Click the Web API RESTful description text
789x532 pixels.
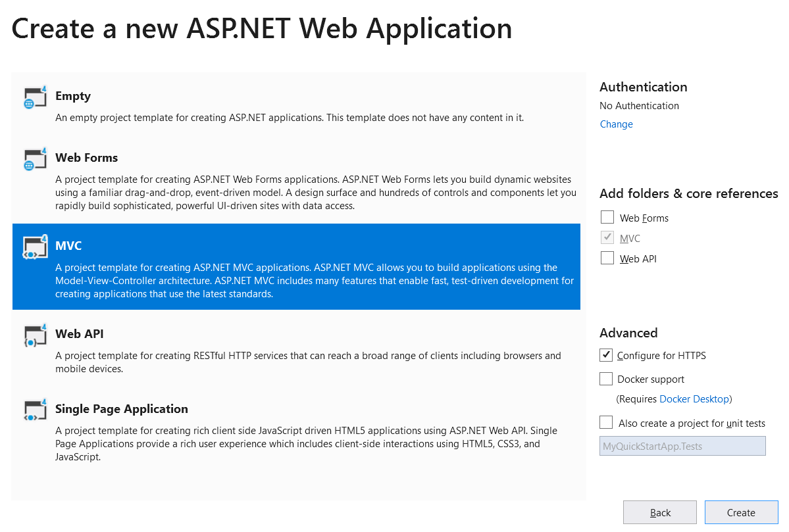coord(308,362)
